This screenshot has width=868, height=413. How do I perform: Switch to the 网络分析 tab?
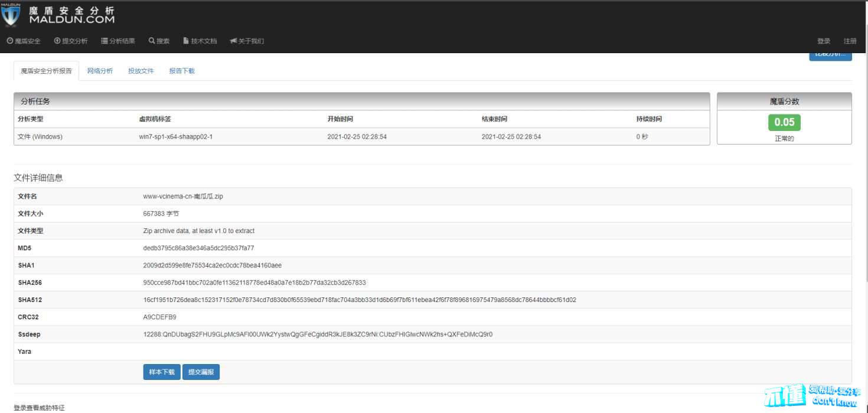point(100,71)
